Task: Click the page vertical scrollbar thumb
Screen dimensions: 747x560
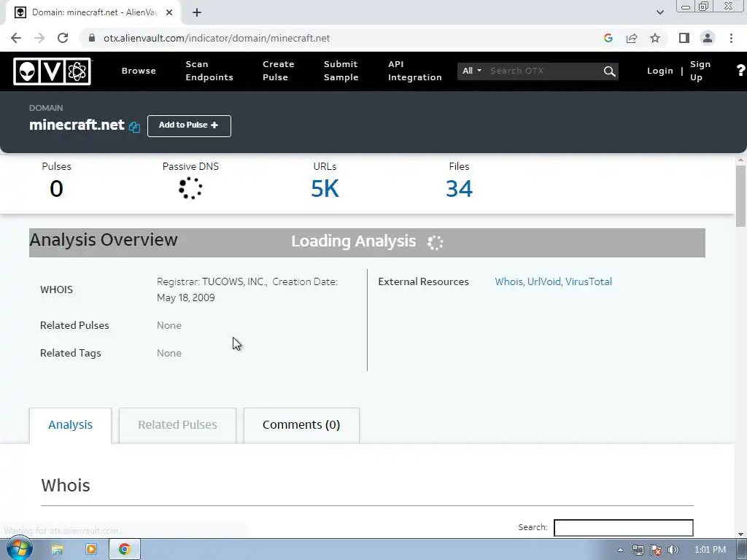Action: point(740,196)
